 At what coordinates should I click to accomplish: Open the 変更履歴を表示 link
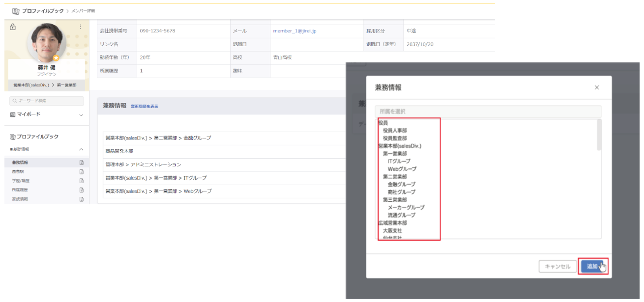pyautogui.click(x=144, y=106)
